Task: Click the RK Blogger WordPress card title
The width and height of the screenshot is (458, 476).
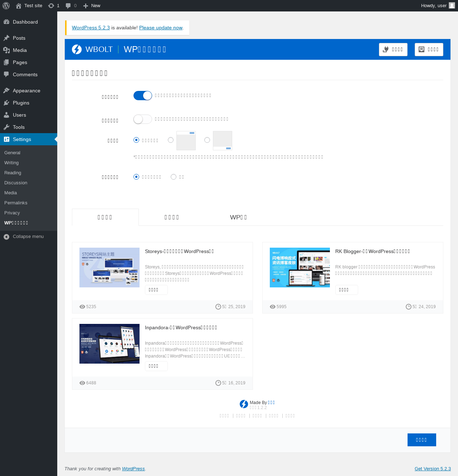Action: (x=372, y=252)
